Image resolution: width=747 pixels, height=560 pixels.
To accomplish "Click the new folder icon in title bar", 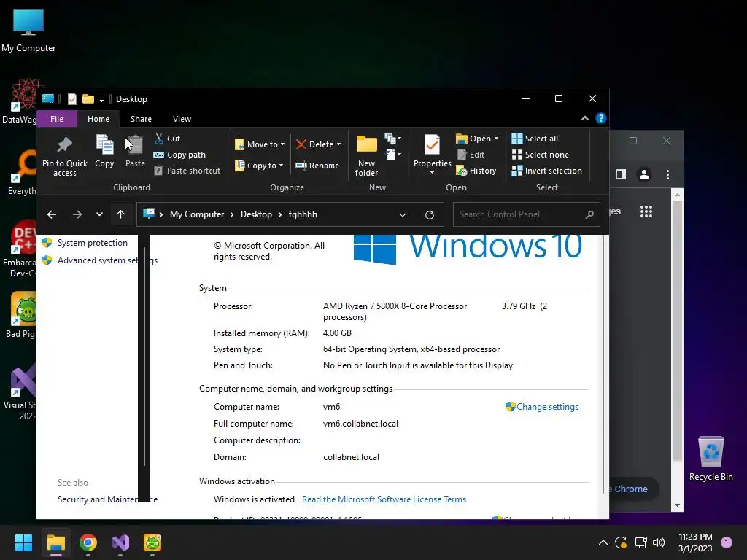I will tap(88, 98).
